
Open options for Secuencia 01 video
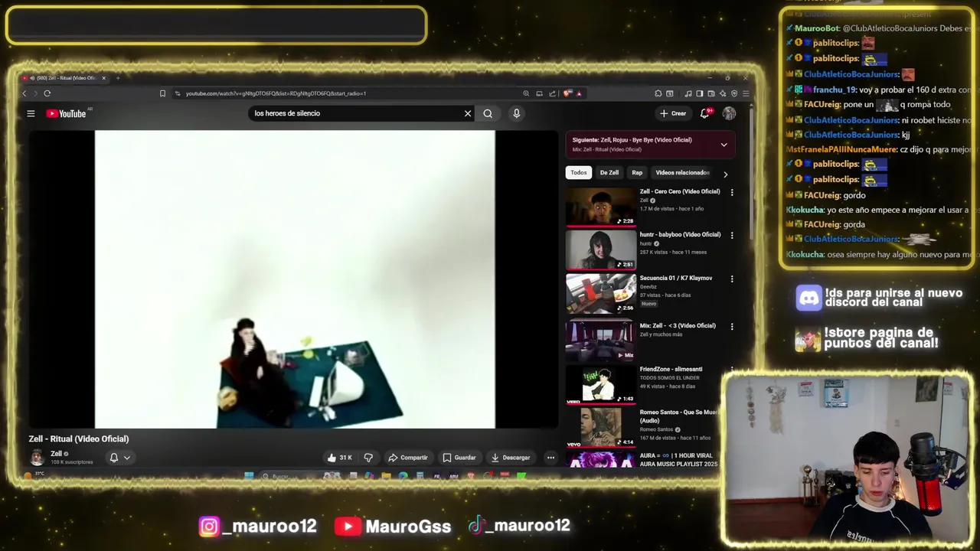pos(732,279)
